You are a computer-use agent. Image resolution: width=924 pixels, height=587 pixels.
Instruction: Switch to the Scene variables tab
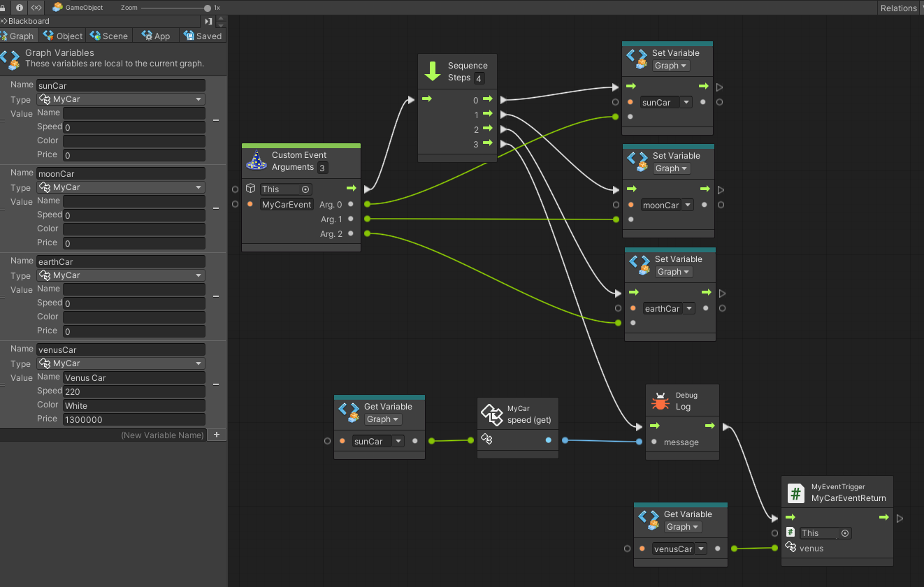coord(108,36)
